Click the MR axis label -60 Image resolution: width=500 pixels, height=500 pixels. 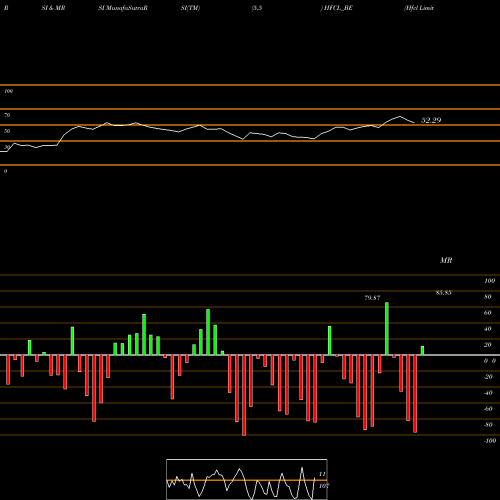pyautogui.click(x=488, y=409)
